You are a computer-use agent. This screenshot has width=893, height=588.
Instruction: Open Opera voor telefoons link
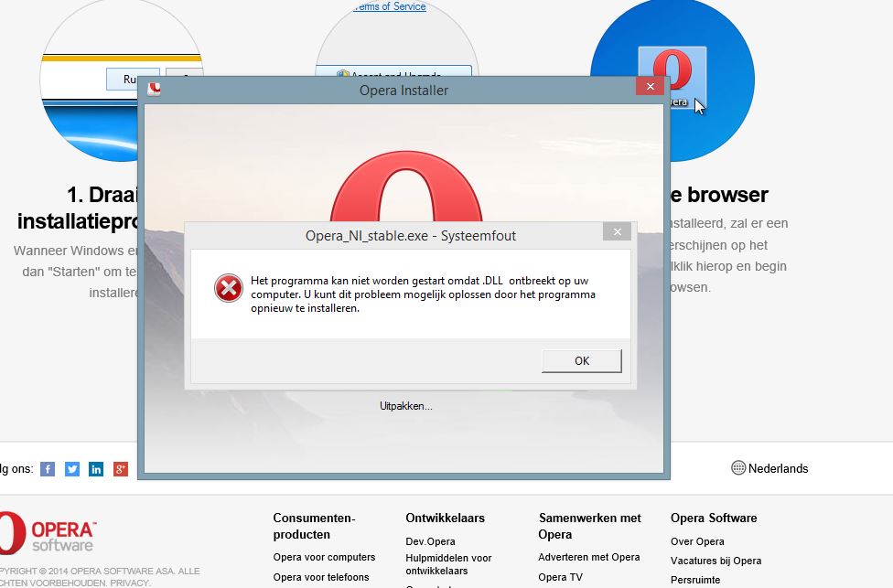321,577
